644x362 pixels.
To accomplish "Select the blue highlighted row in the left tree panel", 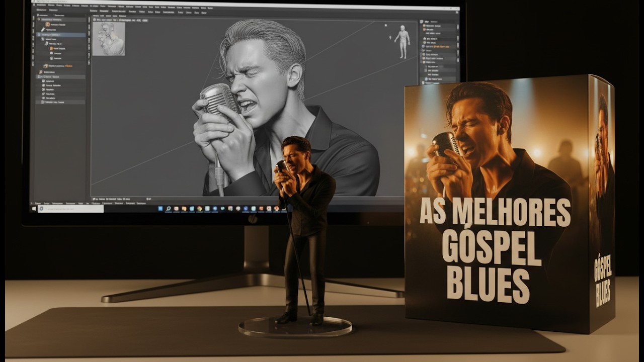I will point(60,35).
